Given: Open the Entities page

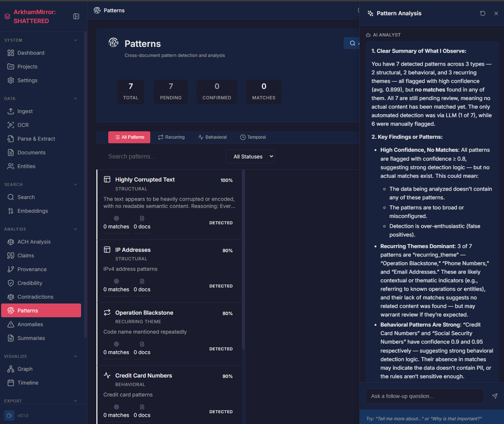Looking at the screenshot, I should pyautogui.click(x=41, y=166).
